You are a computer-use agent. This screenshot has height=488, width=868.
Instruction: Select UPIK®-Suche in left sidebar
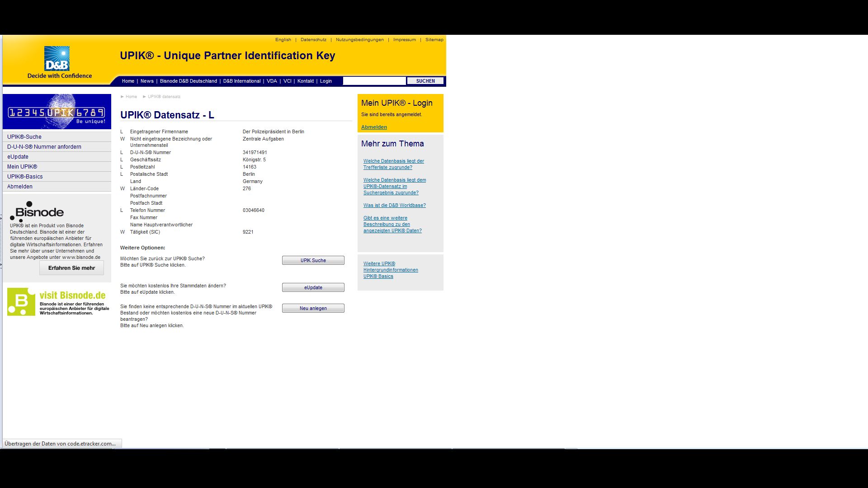57,137
